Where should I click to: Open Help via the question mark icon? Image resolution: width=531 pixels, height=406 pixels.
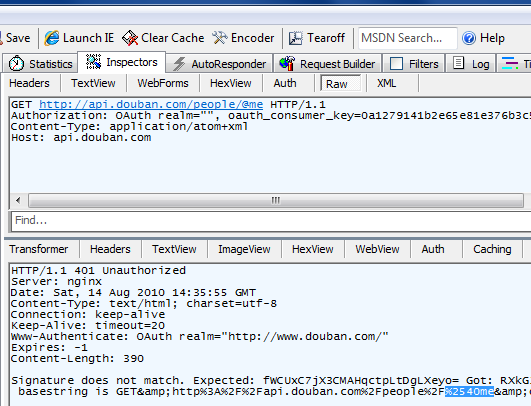point(469,38)
